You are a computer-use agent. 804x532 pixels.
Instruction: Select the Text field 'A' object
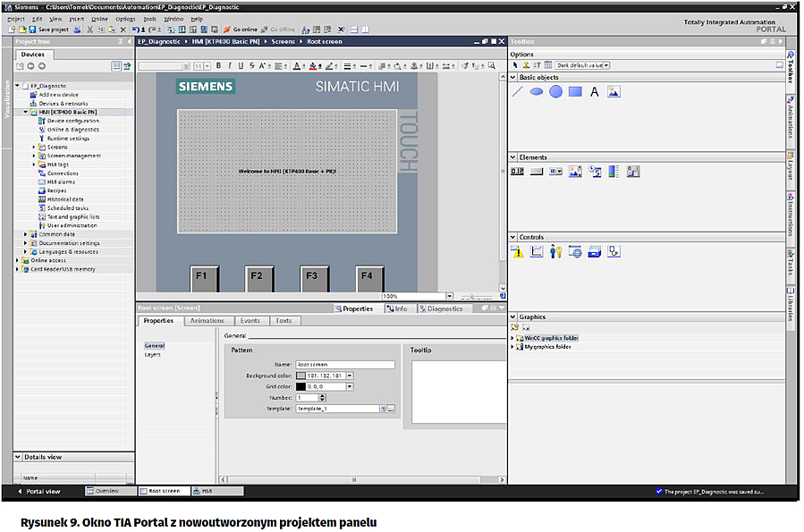click(x=594, y=92)
